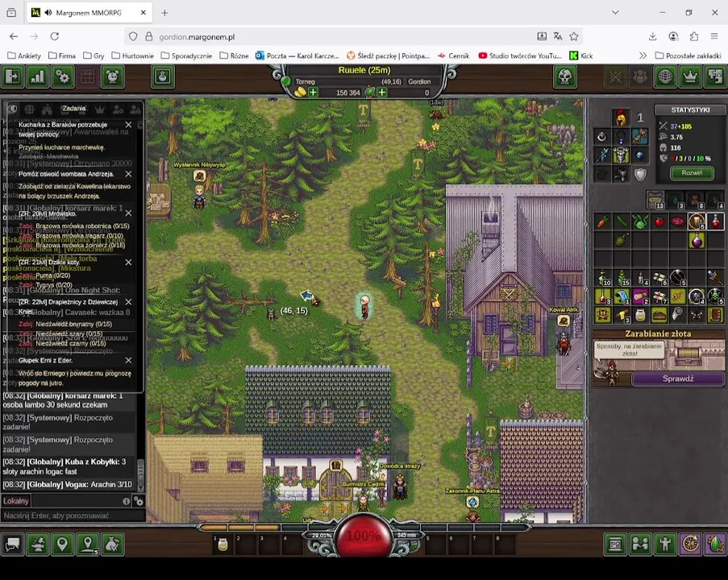Open game settings gears icon
The height and width of the screenshot is (580, 728).
(62, 77)
